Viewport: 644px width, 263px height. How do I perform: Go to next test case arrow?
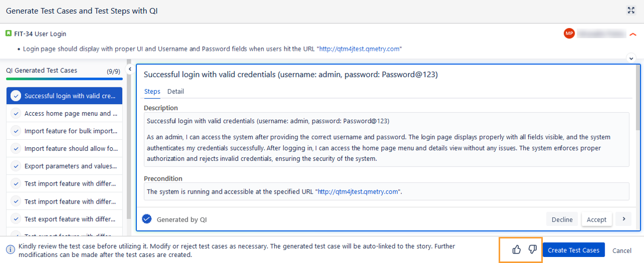pos(623,219)
